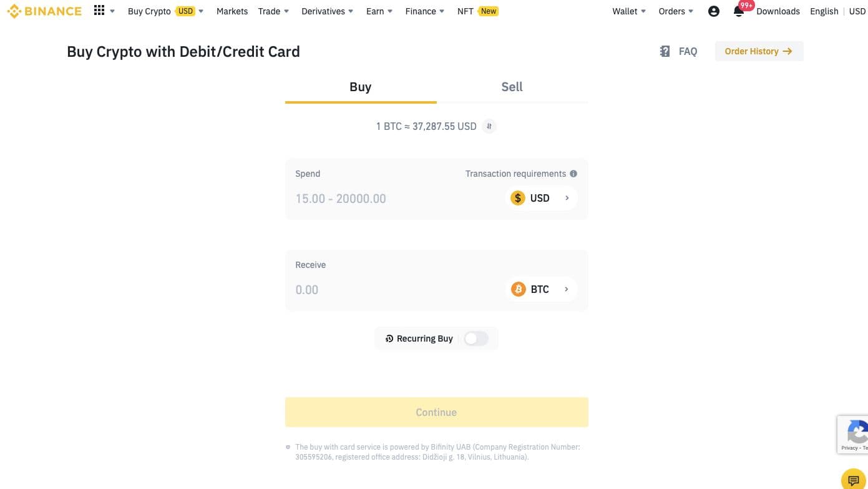Enable the Recurring Buy toggle
Image resolution: width=868 pixels, height=489 pixels.
(475, 338)
